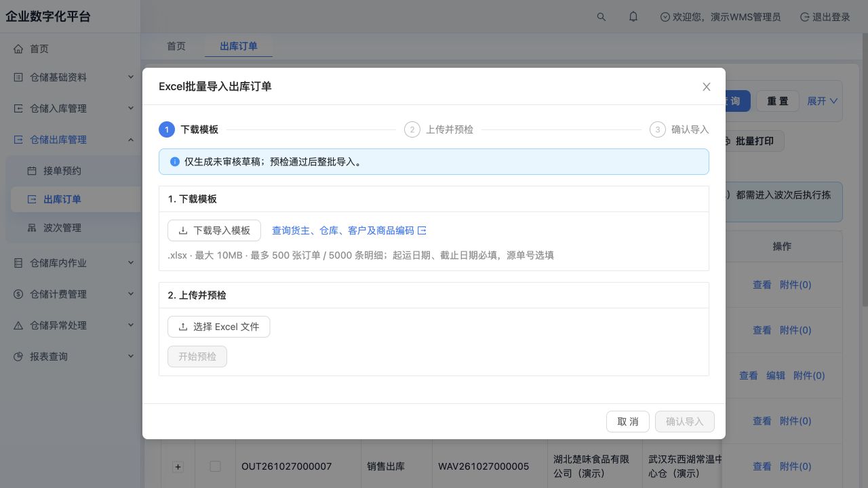Open the 欢迎您 user dropdown

click(x=720, y=17)
